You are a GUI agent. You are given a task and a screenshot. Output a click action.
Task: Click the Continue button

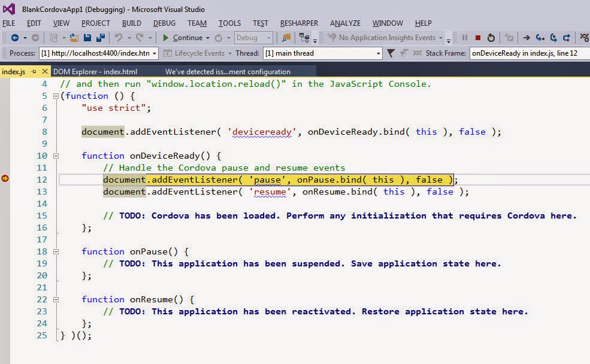pos(183,38)
